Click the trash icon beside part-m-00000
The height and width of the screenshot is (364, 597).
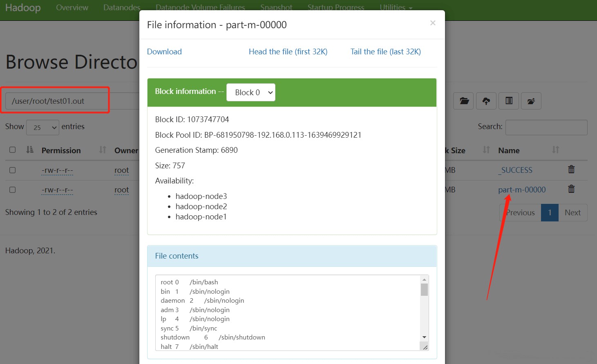pyautogui.click(x=571, y=189)
